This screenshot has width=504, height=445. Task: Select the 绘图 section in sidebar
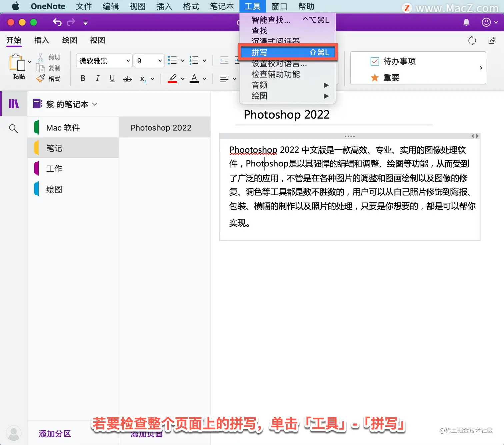click(73, 189)
